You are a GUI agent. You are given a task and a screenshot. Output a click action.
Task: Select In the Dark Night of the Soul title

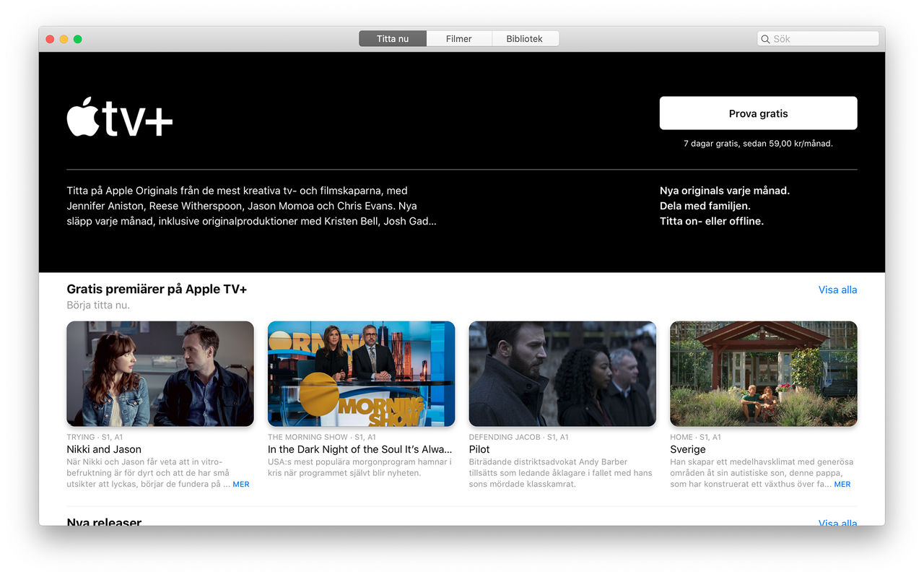tap(360, 449)
